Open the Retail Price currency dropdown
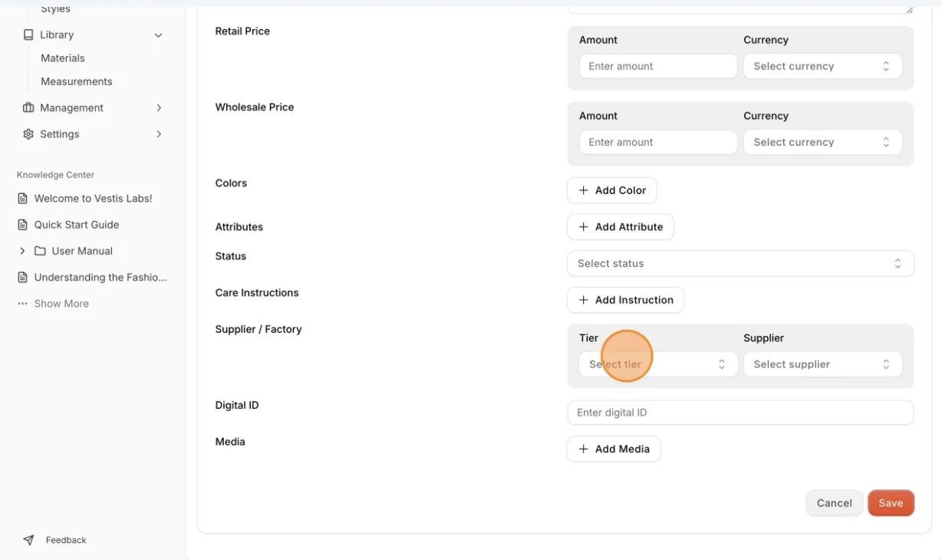Image resolution: width=942 pixels, height=560 pixels. 822,66
